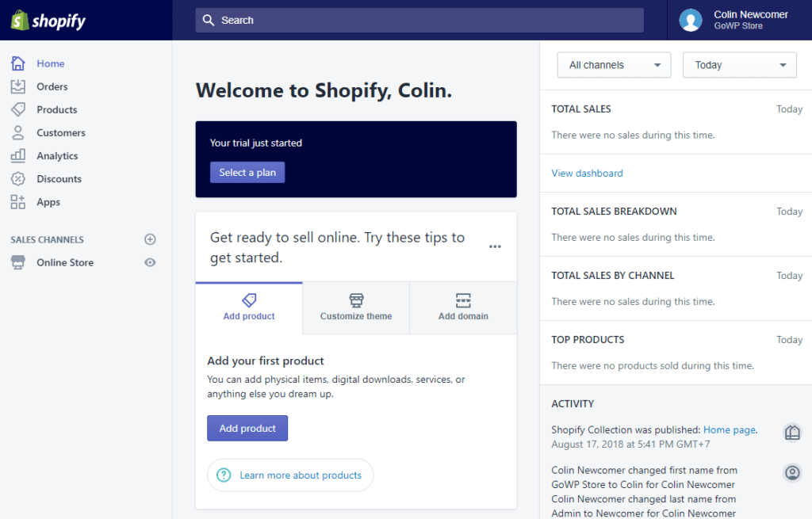Open the View dashboard link
The width and height of the screenshot is (812, 519).
[587, 173]
